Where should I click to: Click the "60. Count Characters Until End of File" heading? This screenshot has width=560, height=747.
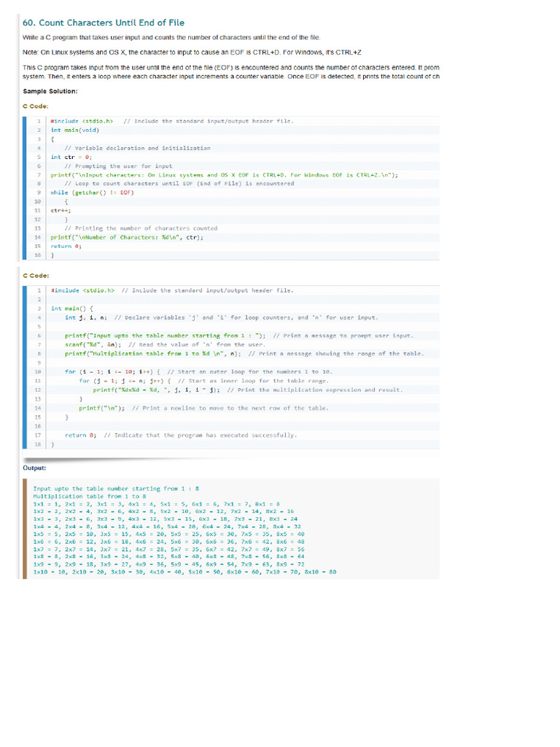click(104, 23)
